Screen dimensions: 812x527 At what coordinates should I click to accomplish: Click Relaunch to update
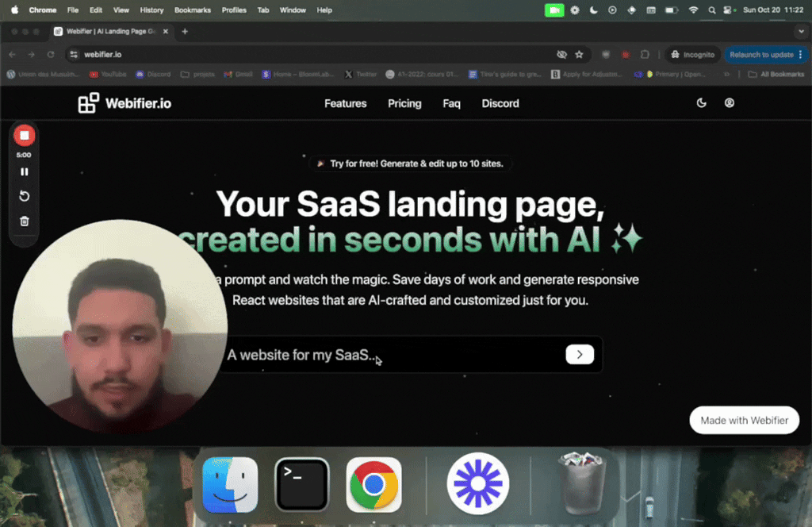[765, 55]
